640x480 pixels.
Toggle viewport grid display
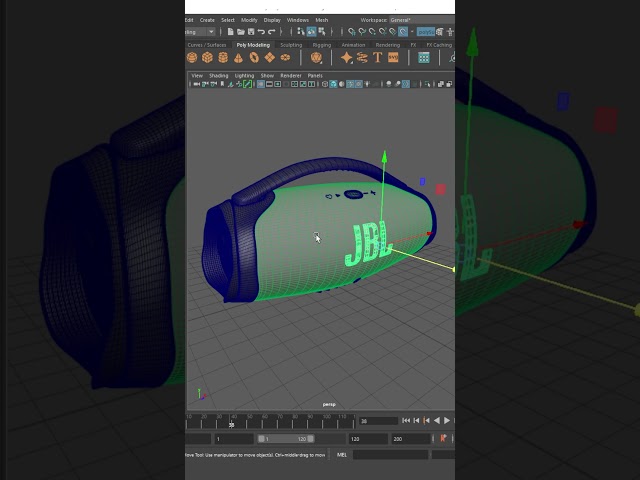[x=261, y=84]
